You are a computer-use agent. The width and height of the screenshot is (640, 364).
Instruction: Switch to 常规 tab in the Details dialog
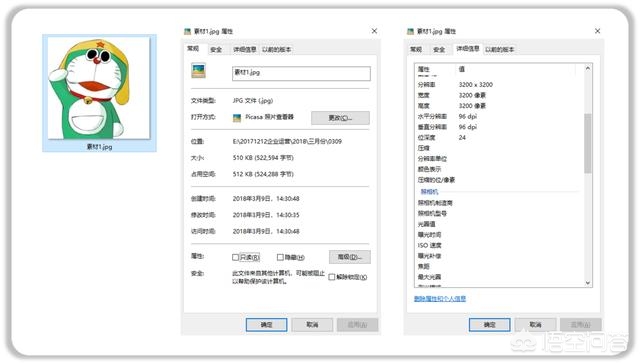[416, 50]
